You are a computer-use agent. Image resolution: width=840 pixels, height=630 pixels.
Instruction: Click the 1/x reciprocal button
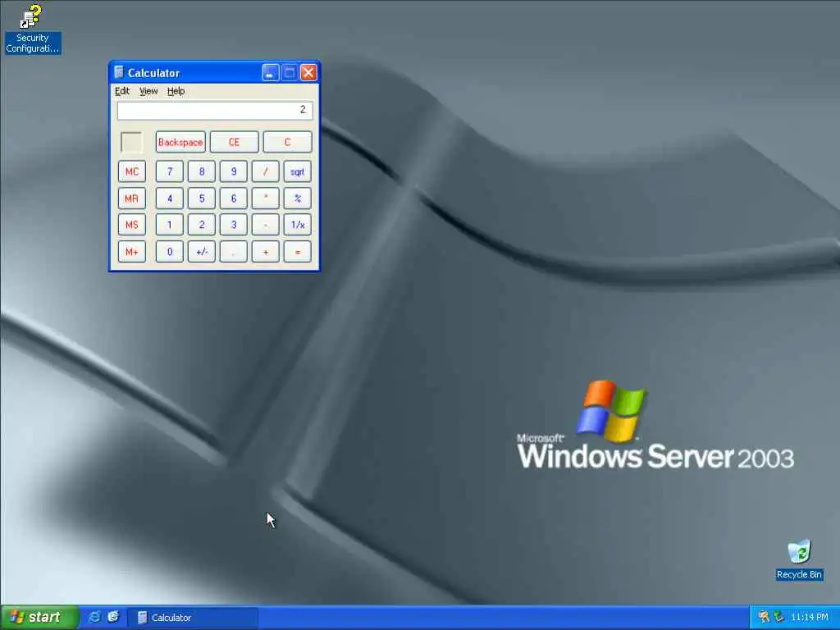[x=297, y=225]
